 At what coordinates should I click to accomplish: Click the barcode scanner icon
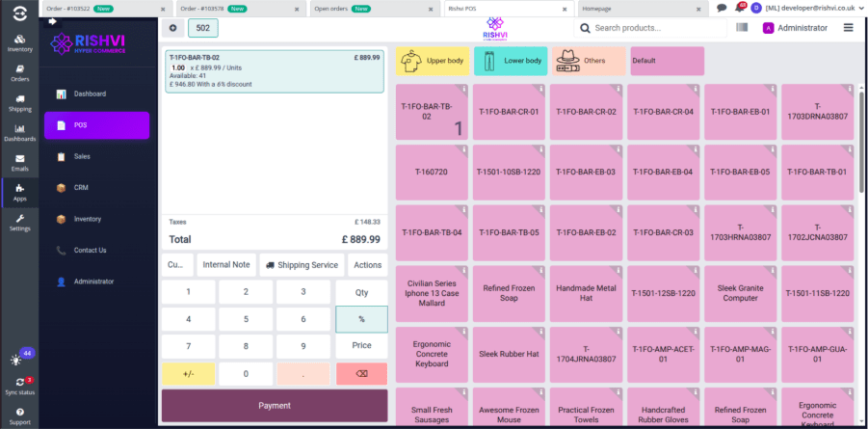(741, 28)
